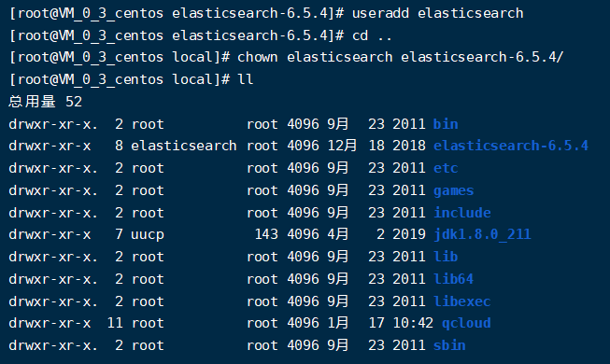Image resolution: width=610 pixels, height=364 pixels.
Task: Click link count '8' in elasticsearch row
Action: click(x=119, y=146)
